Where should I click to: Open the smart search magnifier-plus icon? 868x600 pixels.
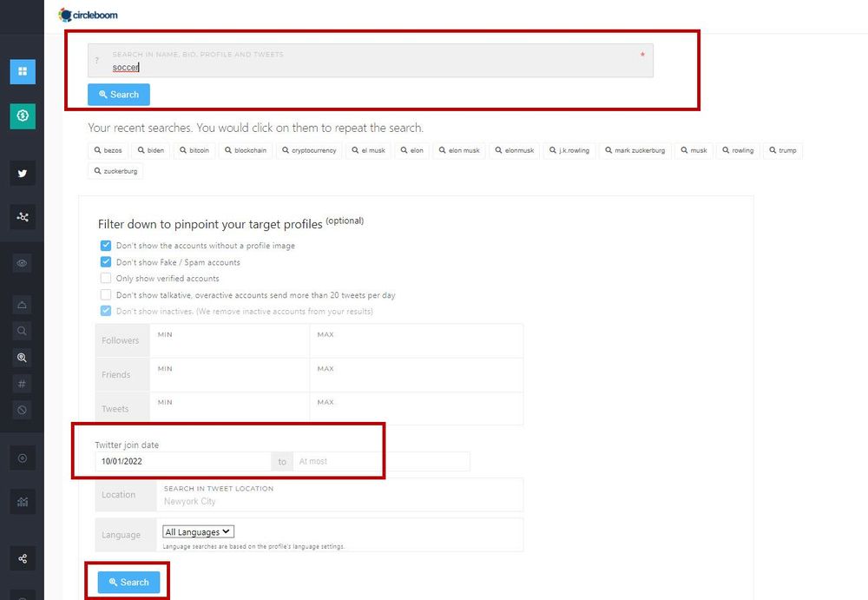(x=22, y=357)
